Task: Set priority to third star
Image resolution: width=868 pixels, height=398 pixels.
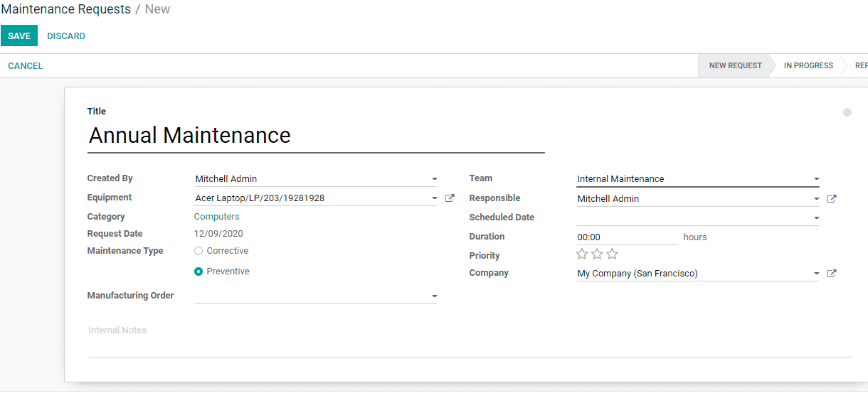Action: point(613,254)
